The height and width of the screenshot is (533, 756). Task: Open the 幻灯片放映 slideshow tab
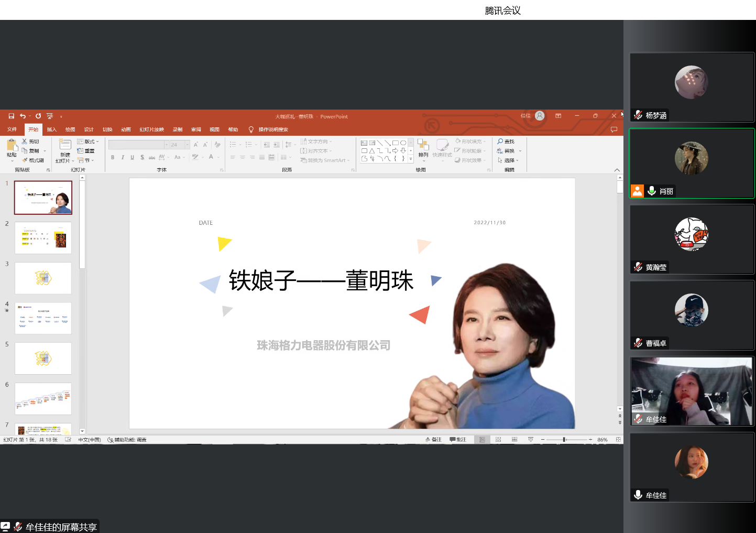point(152,129)
